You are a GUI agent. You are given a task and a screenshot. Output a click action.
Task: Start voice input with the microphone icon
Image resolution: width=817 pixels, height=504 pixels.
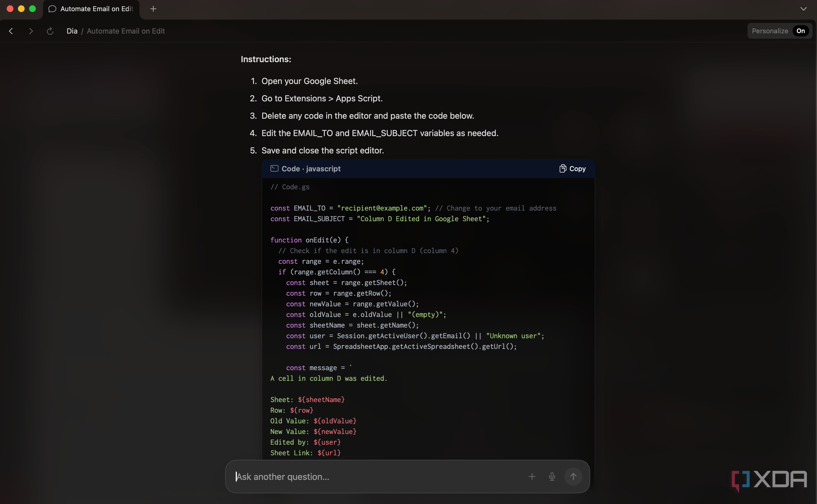click(x=552, y=477)
